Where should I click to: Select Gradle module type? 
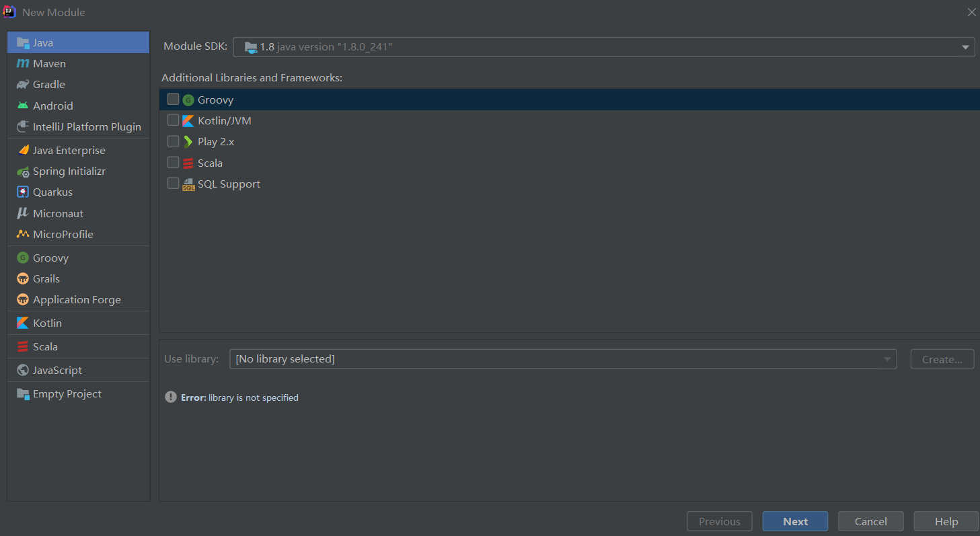point(78,84)
